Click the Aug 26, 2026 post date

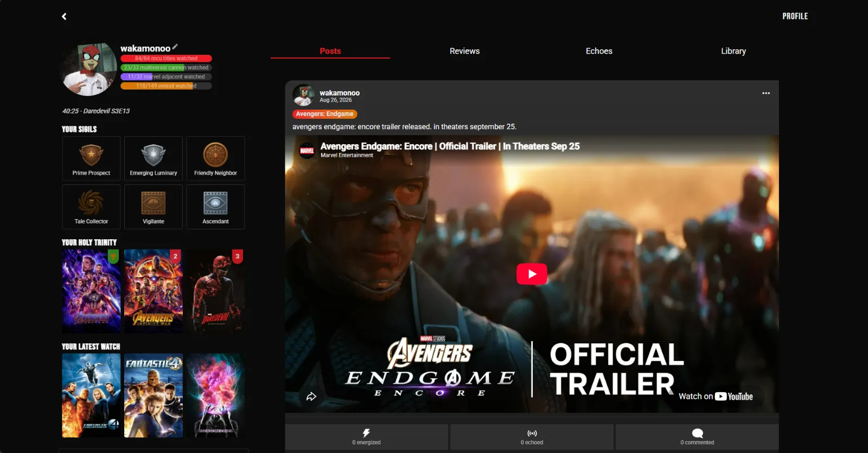coord(335,100)
